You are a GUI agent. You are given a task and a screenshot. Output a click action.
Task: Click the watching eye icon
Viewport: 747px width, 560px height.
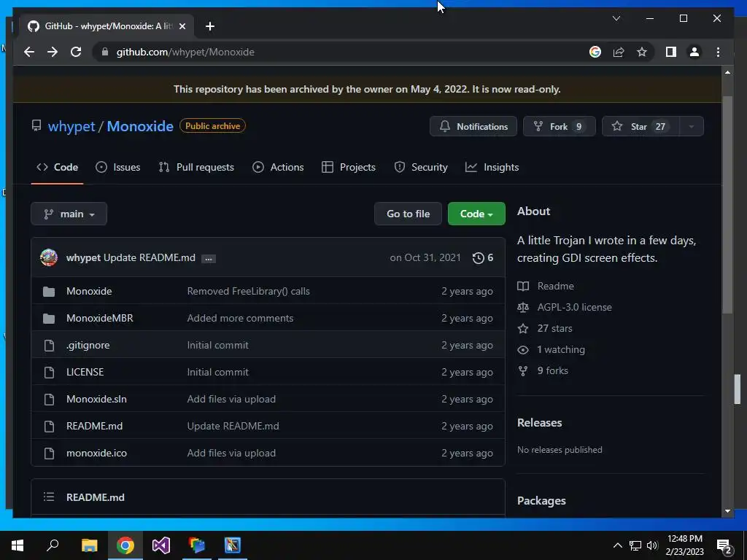522,349
